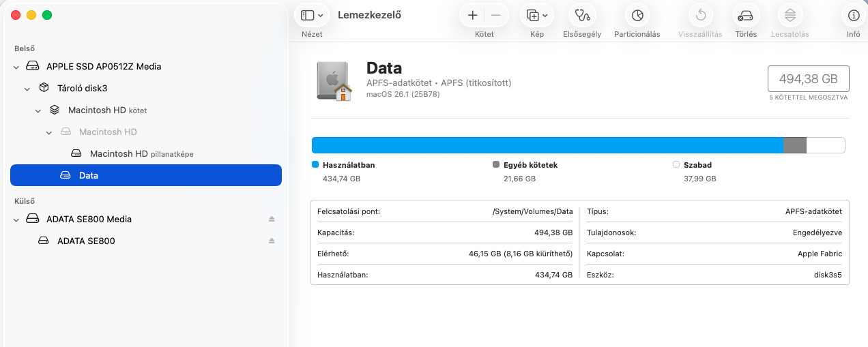Click the /System/Volumes/Data mount point value
The image size is (868, 347).
point(533,211)
